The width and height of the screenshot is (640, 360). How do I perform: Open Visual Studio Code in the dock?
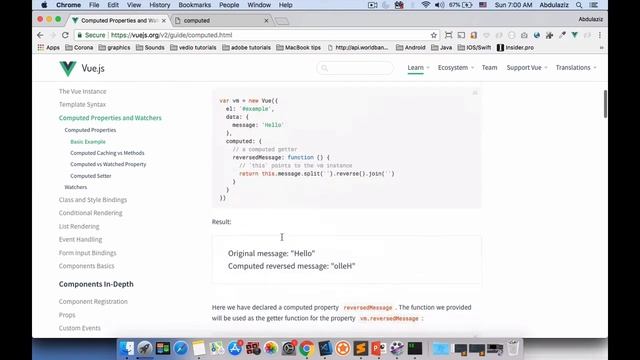(x=325, y=348)
